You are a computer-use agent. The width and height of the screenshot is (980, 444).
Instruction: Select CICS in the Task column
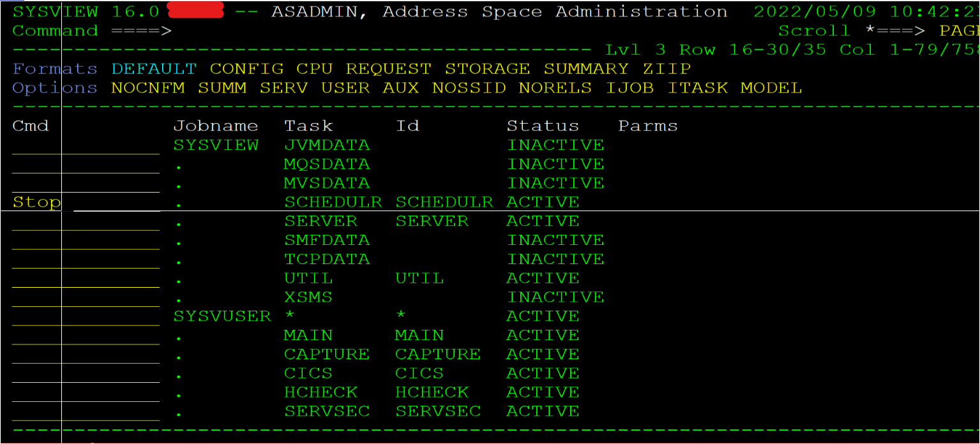click(308, 373)
